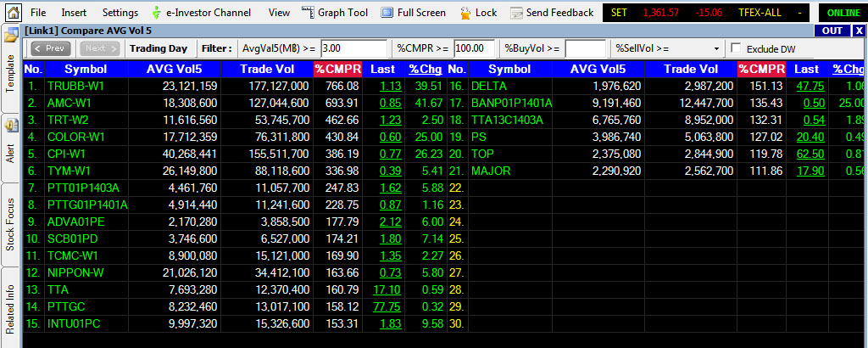Viewport: 868px width, 348px height.
Task: Open the e-Investor Channel icon
Action: [158, 12]
